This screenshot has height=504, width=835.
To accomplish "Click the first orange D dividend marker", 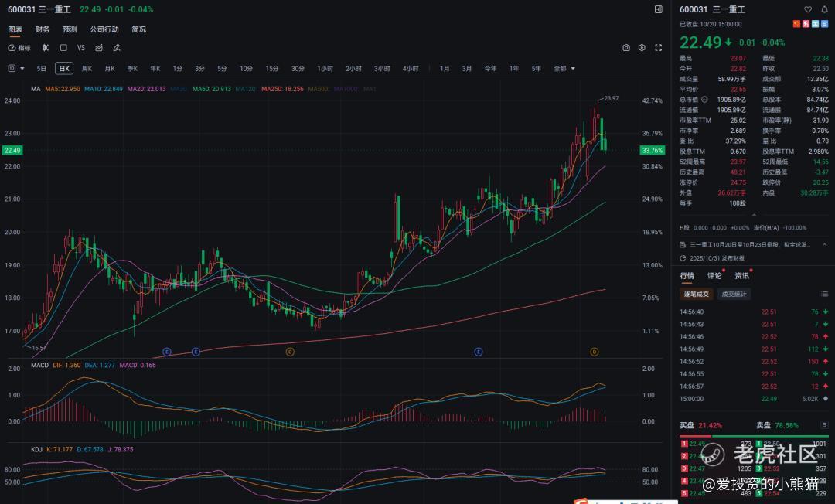I will 290,352.
